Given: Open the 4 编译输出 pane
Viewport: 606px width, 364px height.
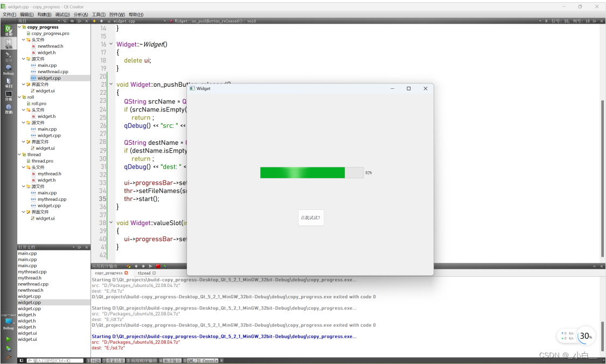Looking at the screenshot, I should click(x=170, y=361).
